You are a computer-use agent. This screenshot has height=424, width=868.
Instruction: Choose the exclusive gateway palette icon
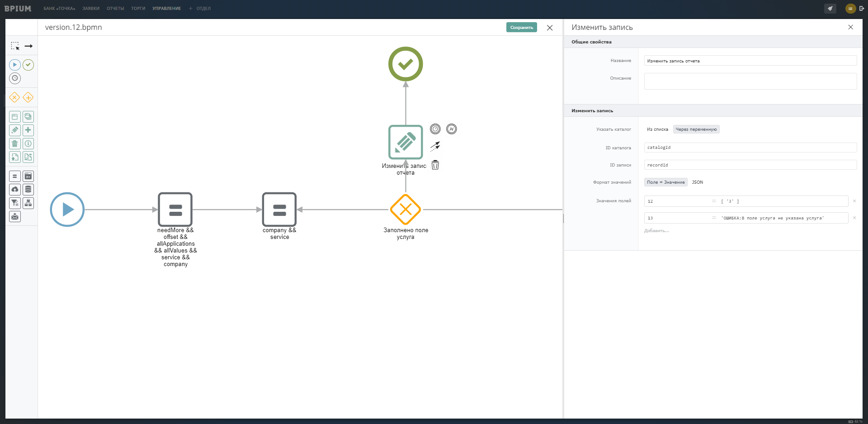[x=14, y=97]
